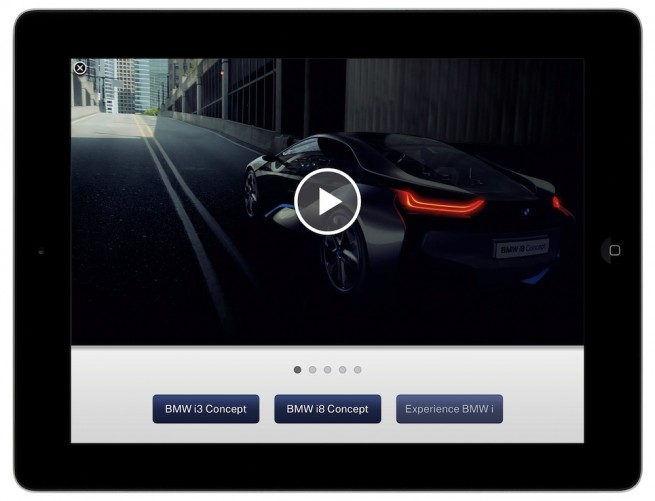The width and height of the screenshot is (655, 501).
Task: Tap the skyscrapers in the video background
Action: point(127,82)
